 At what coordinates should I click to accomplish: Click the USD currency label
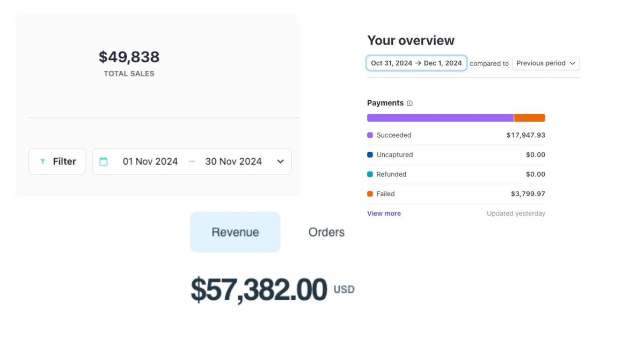point(344,290)
